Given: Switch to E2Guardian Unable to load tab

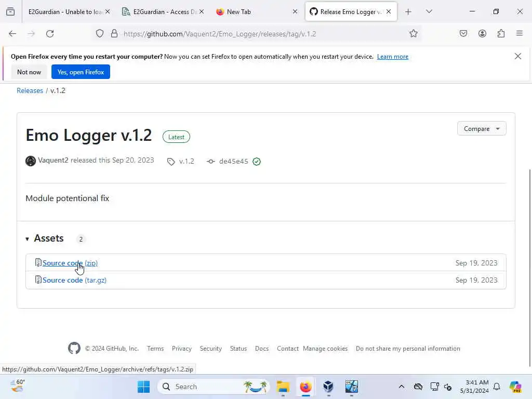Looking at the screenshot, I should click(x=66, y=12).
